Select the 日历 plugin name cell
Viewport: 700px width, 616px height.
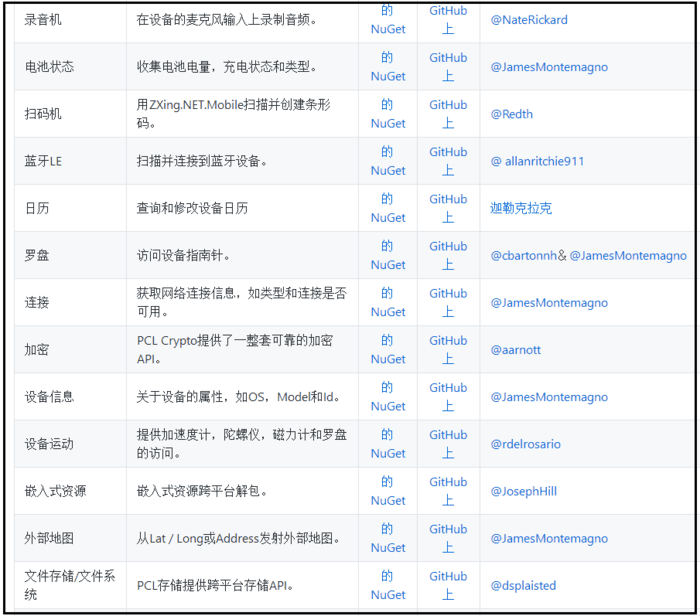(x=70, y=208)
